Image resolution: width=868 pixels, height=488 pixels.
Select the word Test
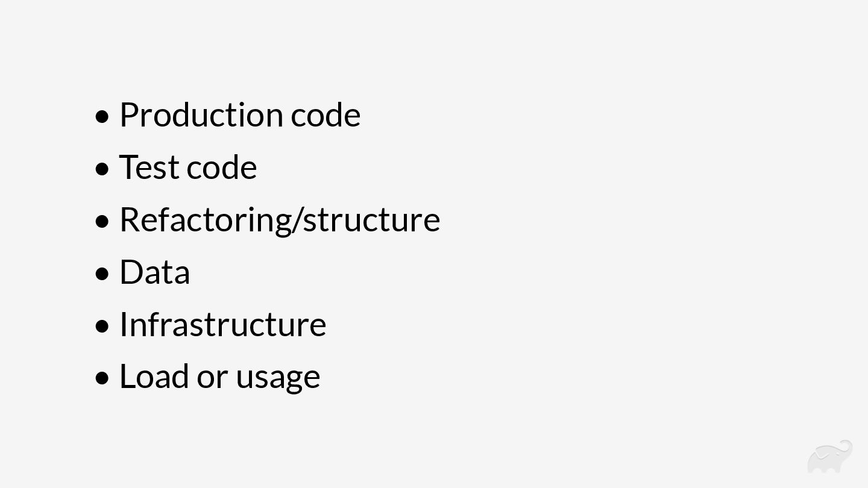click(149, 167)
